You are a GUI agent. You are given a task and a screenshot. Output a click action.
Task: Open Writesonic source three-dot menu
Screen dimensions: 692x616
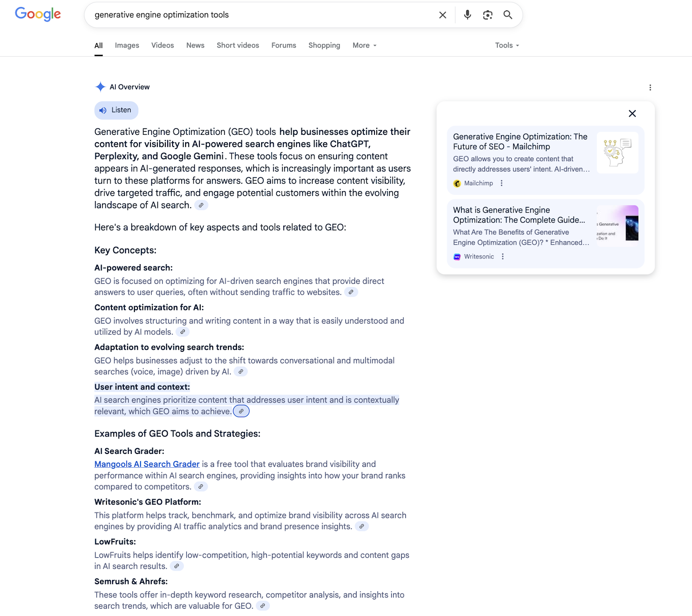pos(503,257)
